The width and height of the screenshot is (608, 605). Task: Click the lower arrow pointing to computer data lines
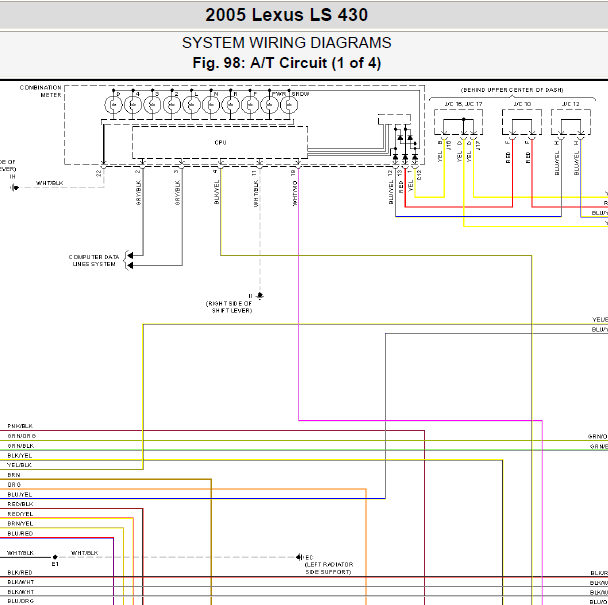pos(130,265)
